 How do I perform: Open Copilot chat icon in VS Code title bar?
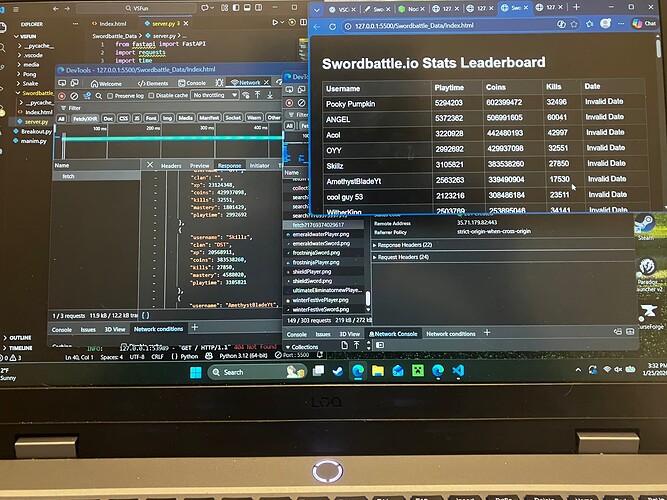[x=205, y=8]
